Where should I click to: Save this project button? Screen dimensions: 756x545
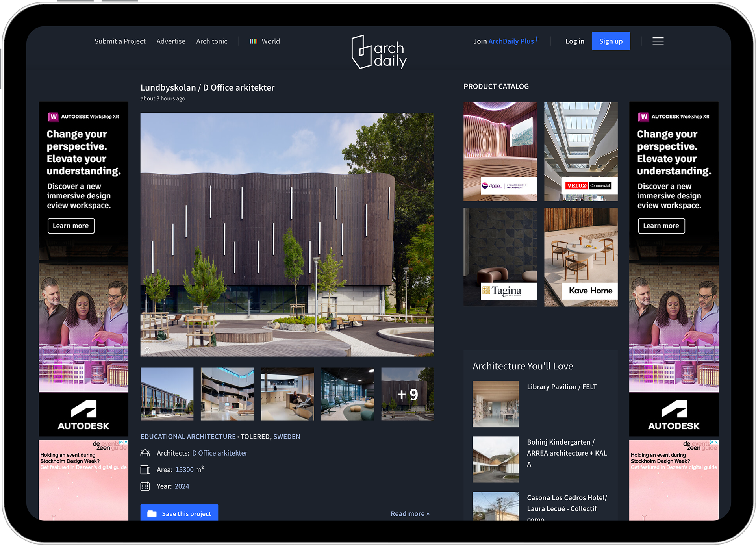click(x=179, y=513)
